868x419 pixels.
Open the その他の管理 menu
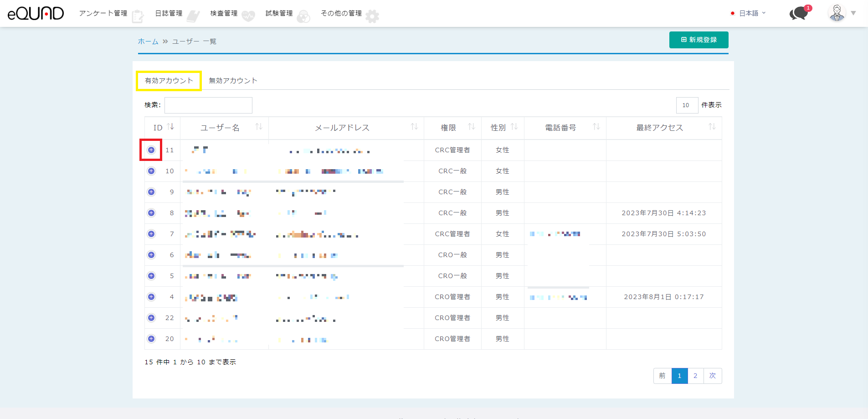341,13
